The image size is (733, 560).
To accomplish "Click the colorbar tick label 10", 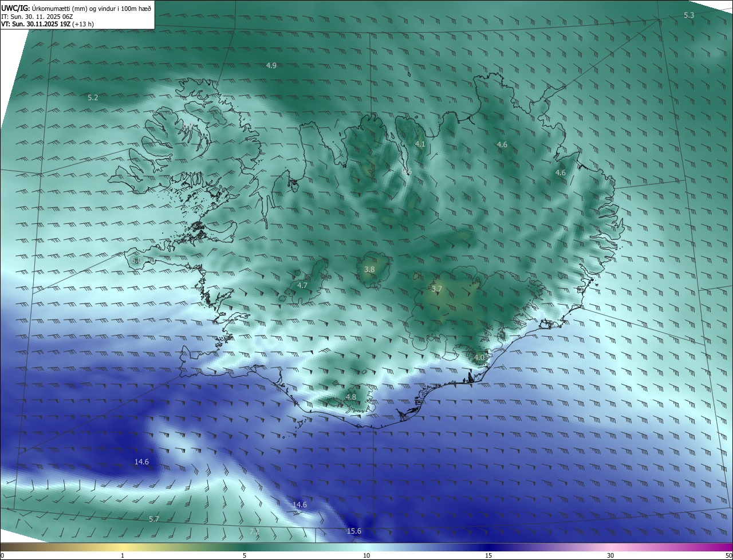I will pyautogui.click(x=366, y=556).
